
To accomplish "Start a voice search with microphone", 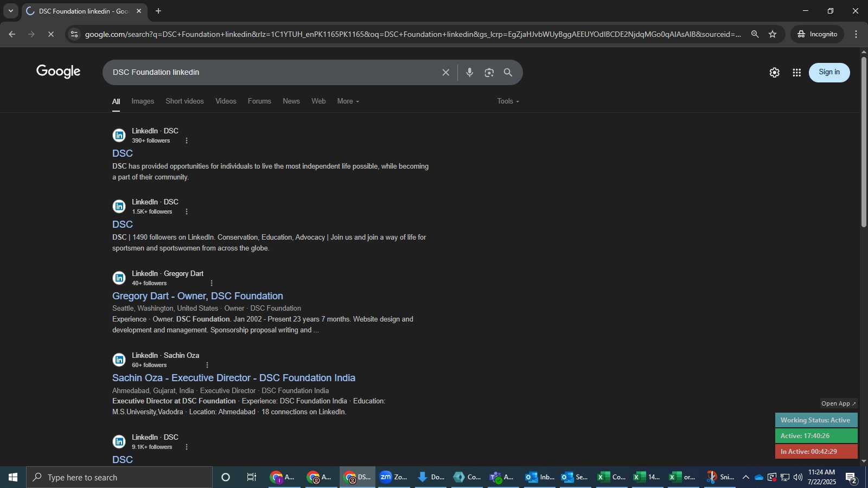I will click(x=470, y=73).
